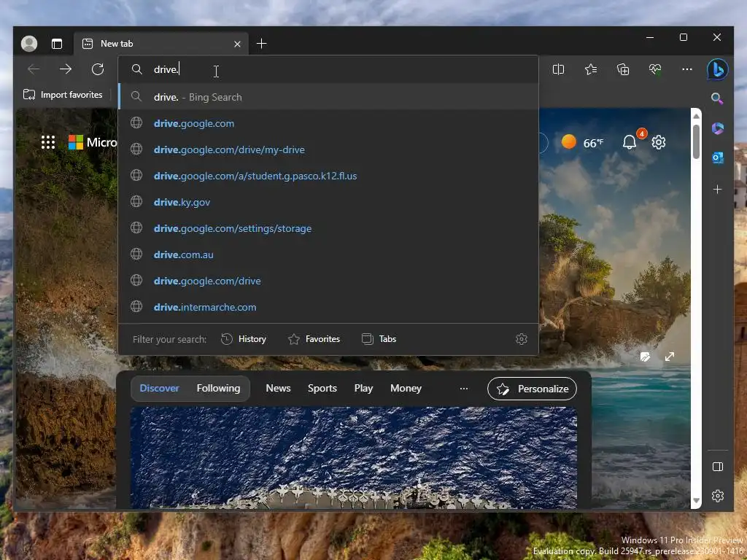Select the student.g.pasco.k12.fl.us suggestion

click(x=329, y=176)
